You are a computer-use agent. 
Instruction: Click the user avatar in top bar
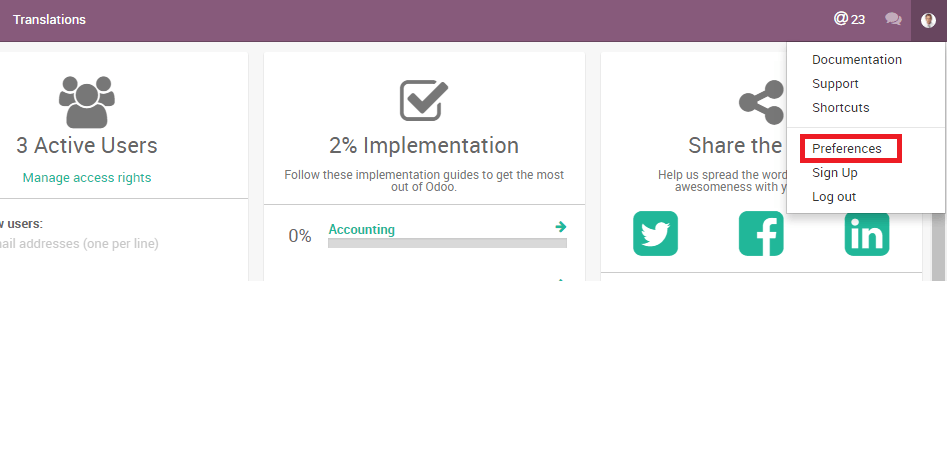point(928,19)
